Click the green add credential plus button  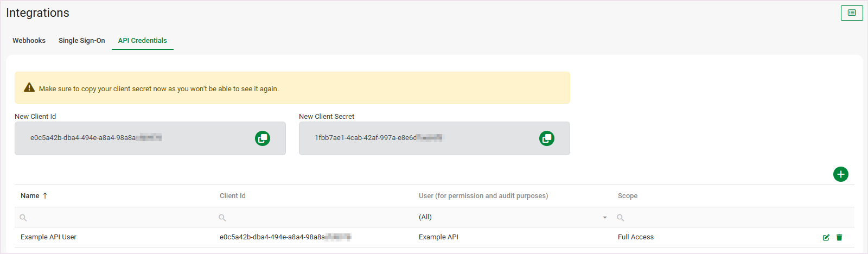840,174
